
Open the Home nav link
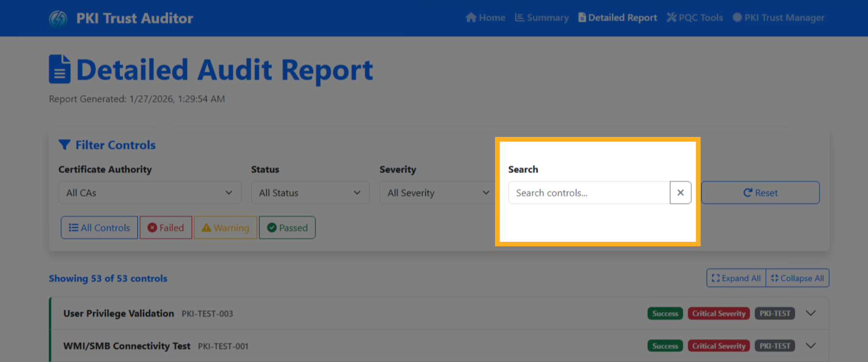(x=486, y=18)
